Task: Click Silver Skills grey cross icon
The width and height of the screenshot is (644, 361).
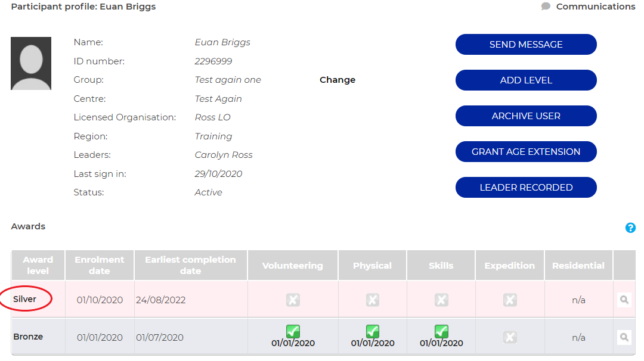Action: click(x=441, y=300)
